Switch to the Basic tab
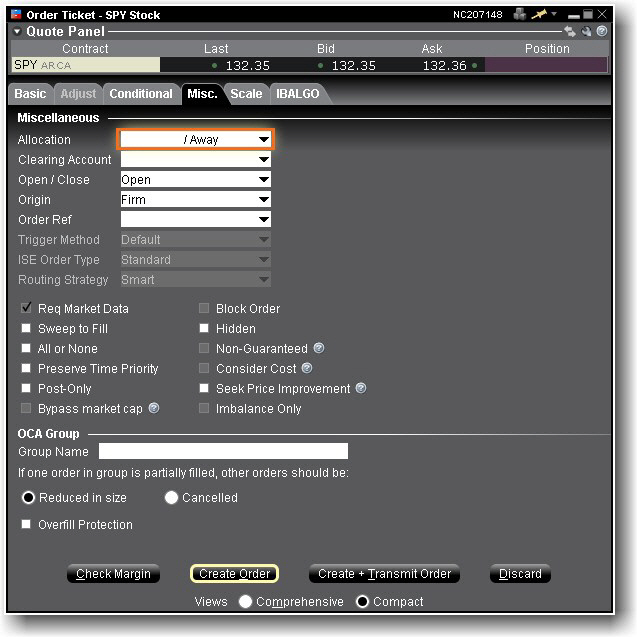The image size is (637, 637). (x=30, y=94)
